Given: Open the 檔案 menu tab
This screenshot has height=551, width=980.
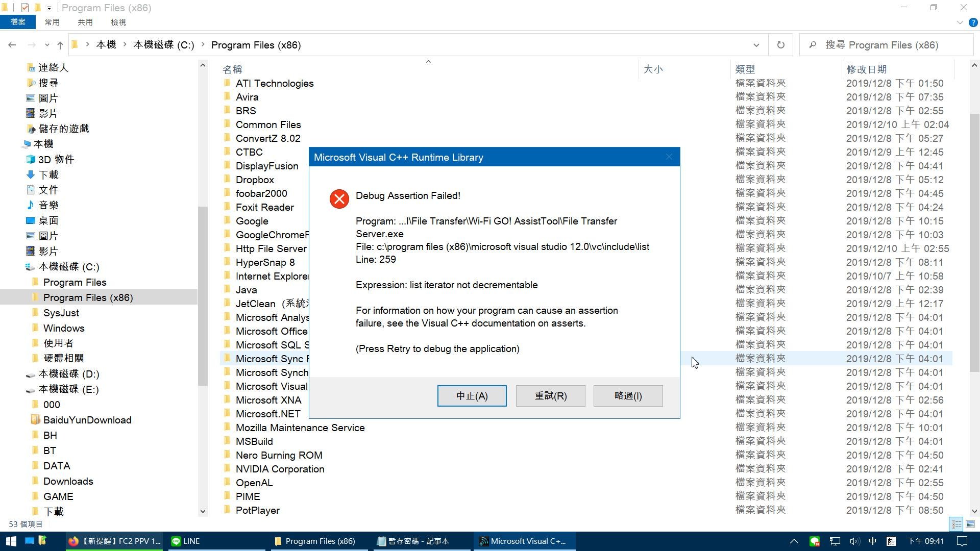Looking at the screenshot, I should click(18, 22).
